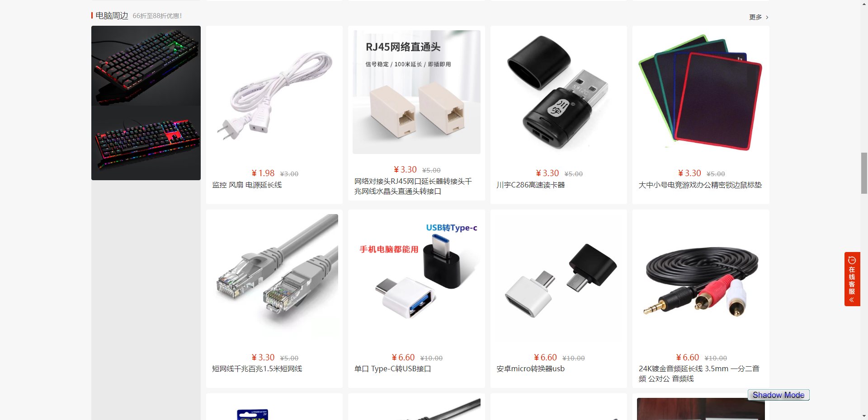Select the RJ45 coupler product picture

pos(416,92)
